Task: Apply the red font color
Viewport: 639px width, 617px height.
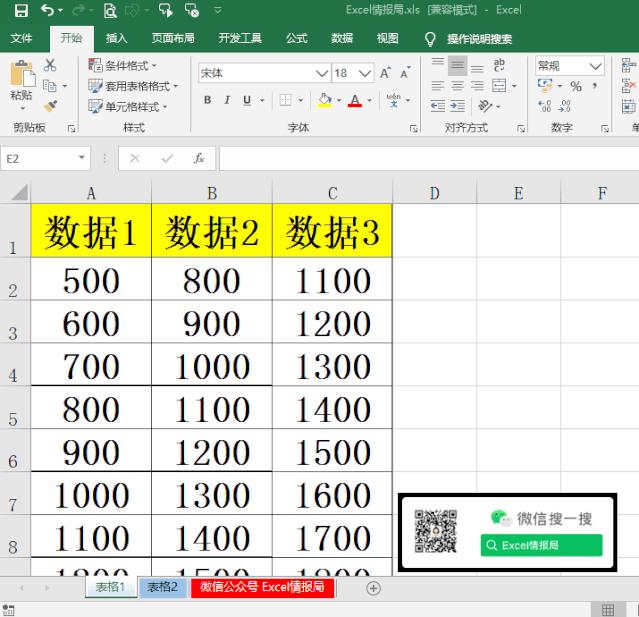Action: [355, 100]
